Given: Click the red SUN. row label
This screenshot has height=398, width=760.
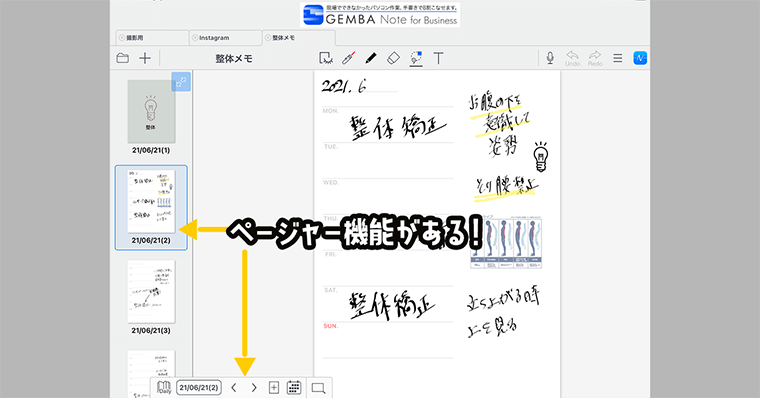Looking at the screenshot, I should (x=331, y=326).
